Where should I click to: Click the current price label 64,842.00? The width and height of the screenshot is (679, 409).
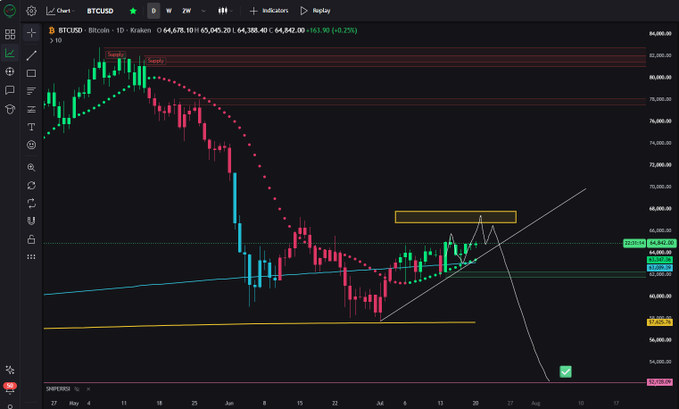click(662, 243)
